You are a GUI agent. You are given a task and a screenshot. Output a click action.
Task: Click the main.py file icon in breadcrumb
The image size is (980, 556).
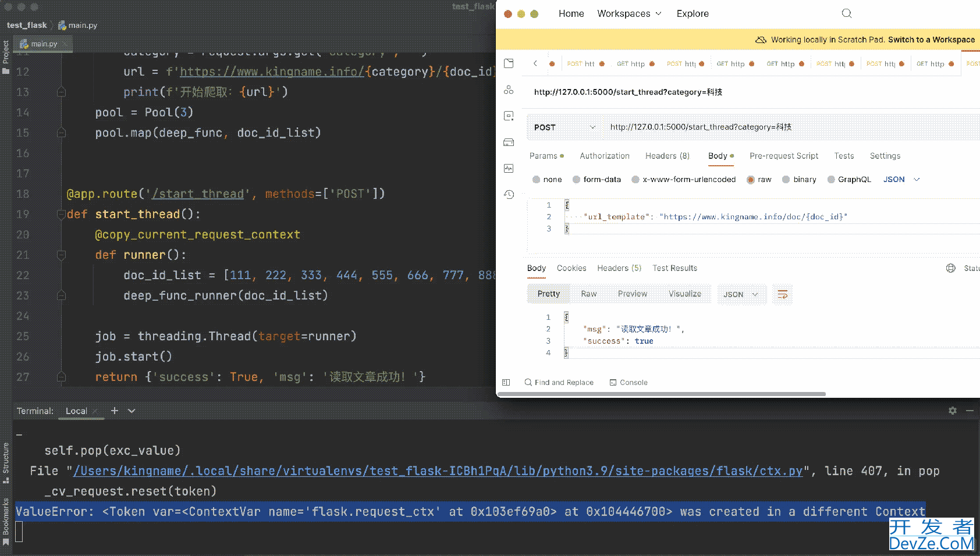click(x=62, y=25)
